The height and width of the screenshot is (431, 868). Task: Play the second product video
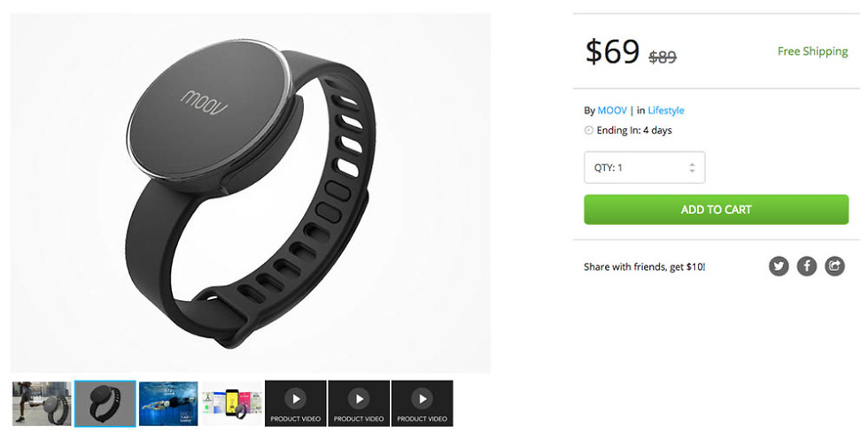(359, 404)
